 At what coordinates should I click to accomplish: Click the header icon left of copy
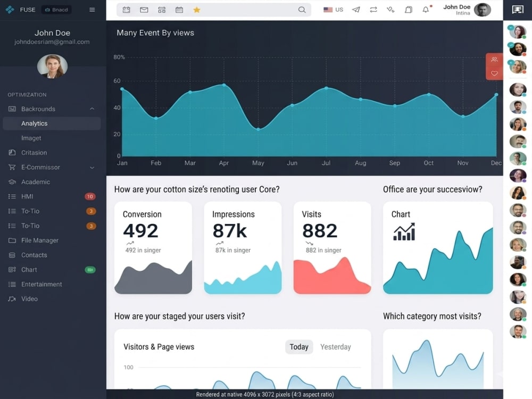(x=390, y=10)
